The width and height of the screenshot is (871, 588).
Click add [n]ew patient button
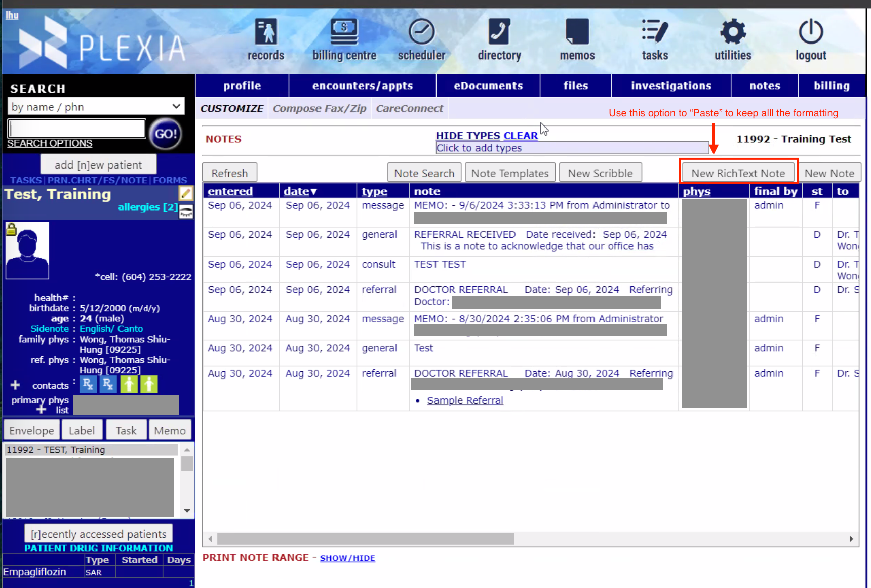pos(98,165)
